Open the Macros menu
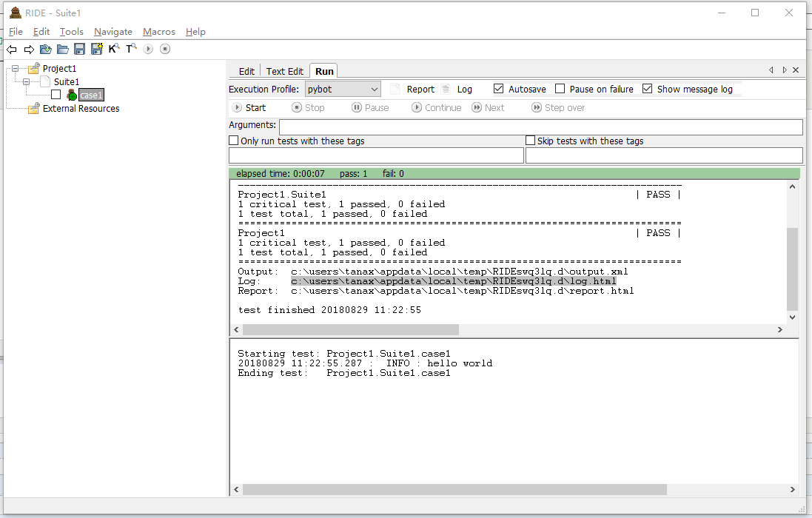812x518 pixels. 159,32
